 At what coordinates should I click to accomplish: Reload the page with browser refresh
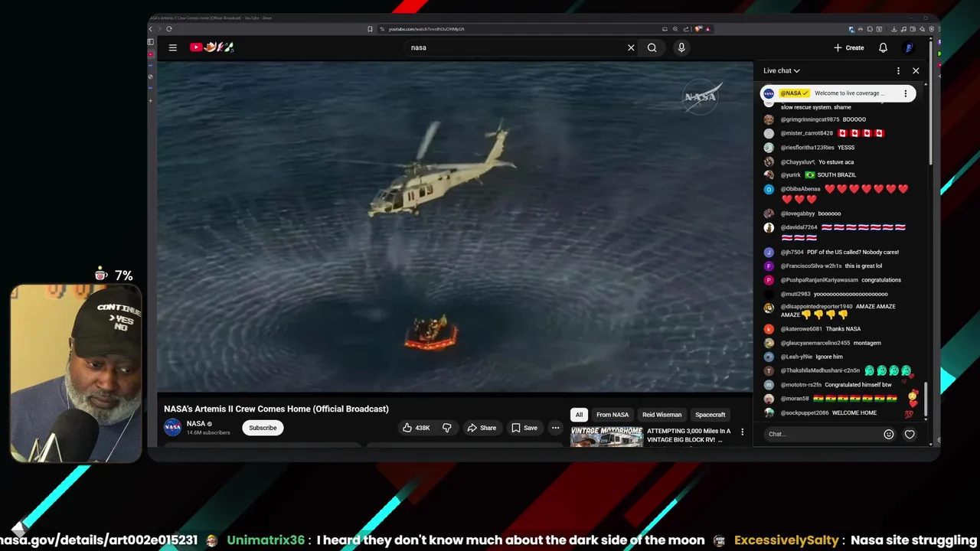coord(168,29)
